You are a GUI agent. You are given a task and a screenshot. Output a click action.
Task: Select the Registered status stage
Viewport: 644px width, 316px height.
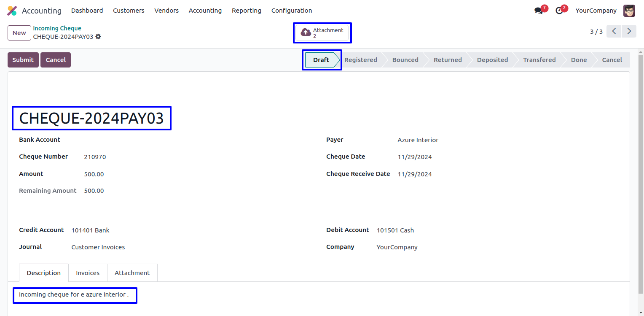360,60
